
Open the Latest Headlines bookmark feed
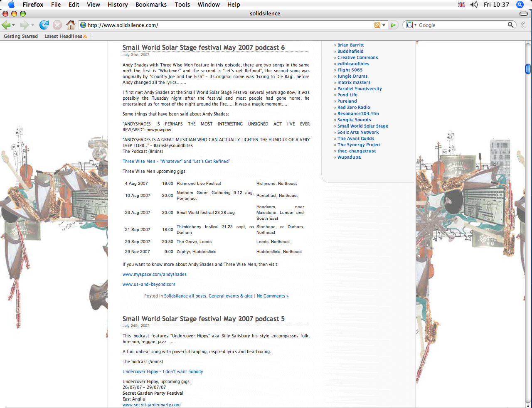pos(65,36)
